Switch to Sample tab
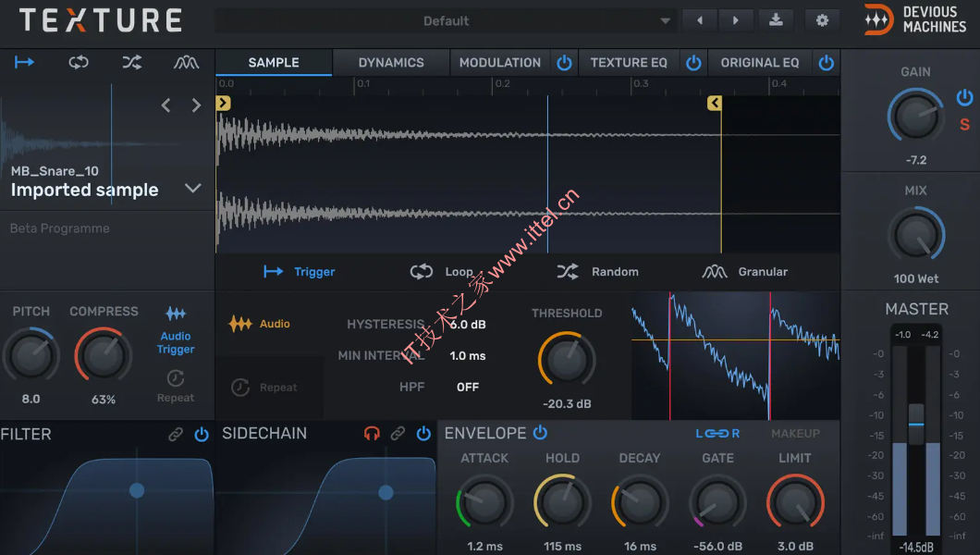980x555 pixels. (x=274, y=63)
